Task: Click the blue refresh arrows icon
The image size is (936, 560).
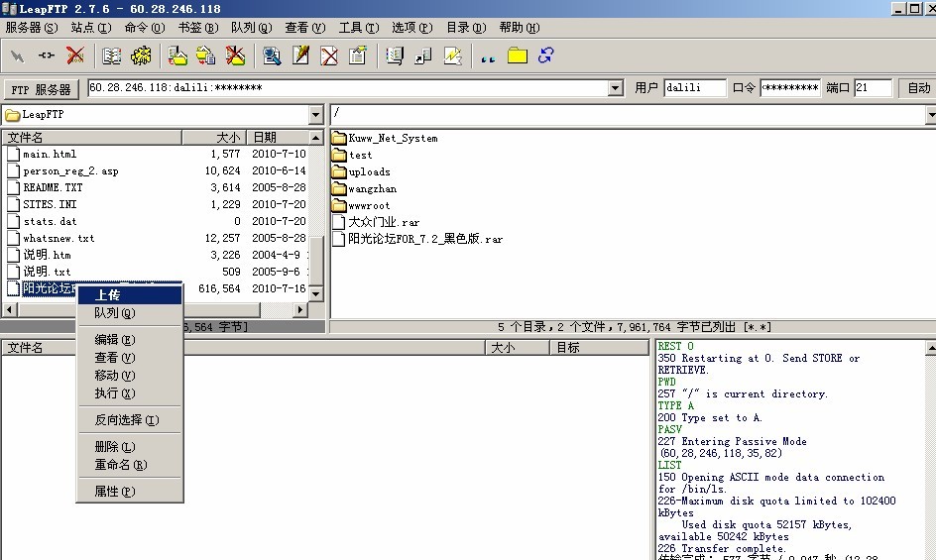Action: [x=545, y=56]
